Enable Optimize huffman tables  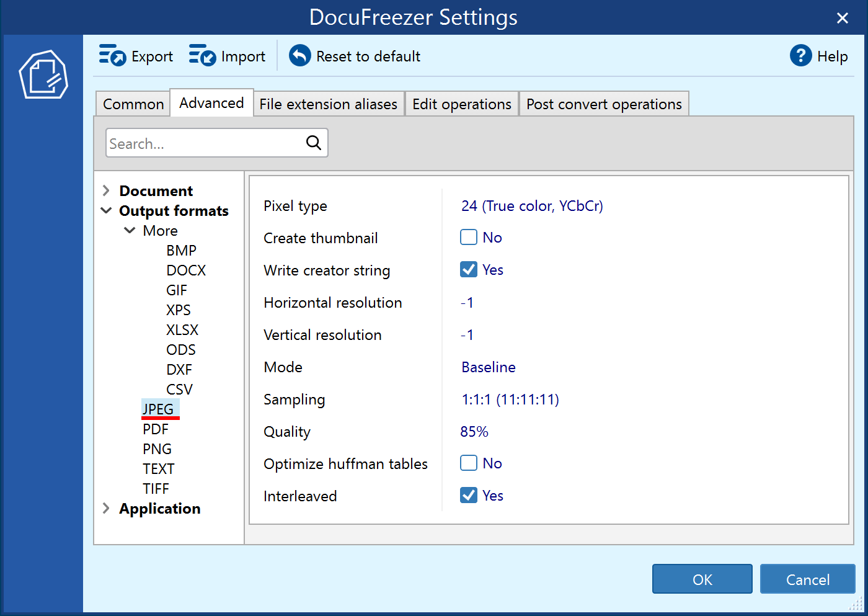[x=469, y=463]
